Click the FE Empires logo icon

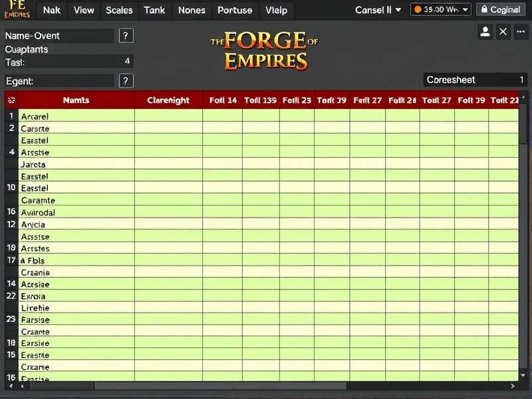(17, 9)
